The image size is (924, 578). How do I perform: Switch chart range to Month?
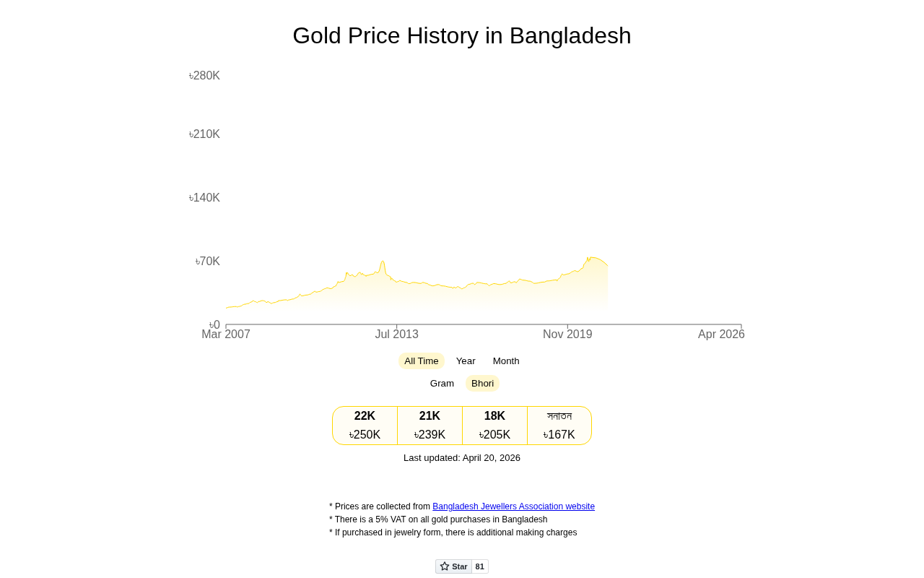coord(506,361)
